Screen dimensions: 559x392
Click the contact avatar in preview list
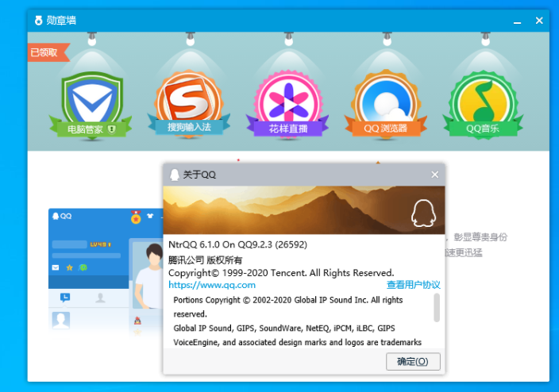tap(61, 321)
